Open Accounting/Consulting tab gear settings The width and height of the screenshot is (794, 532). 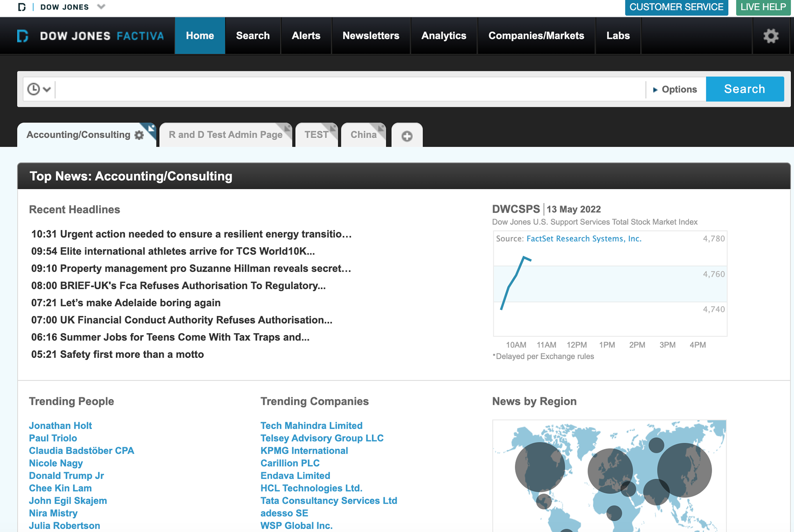(x=139, y=135)
